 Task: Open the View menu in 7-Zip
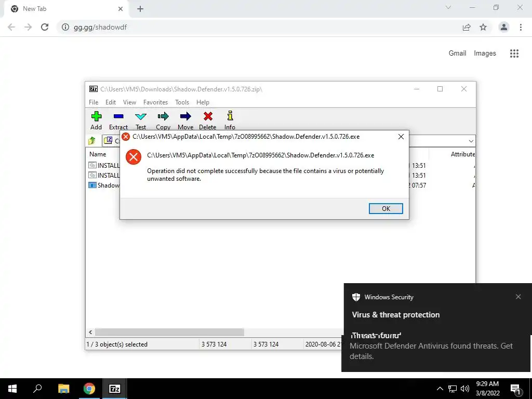(129, 102)
